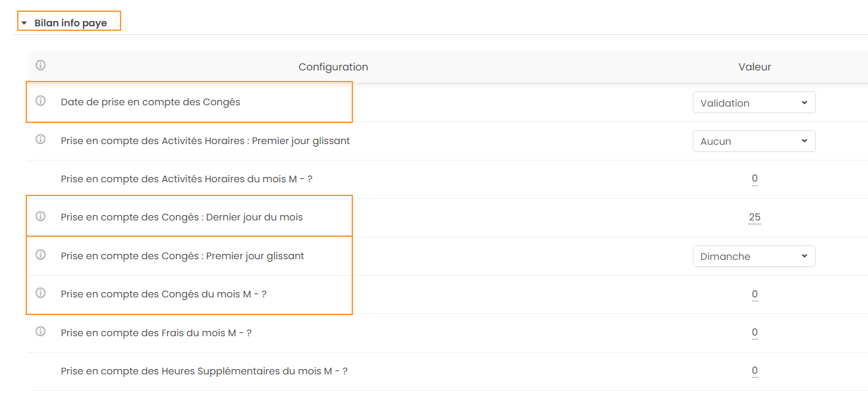Click the Bilan info paye section title

pyautogui.click(x=70, y=23)
